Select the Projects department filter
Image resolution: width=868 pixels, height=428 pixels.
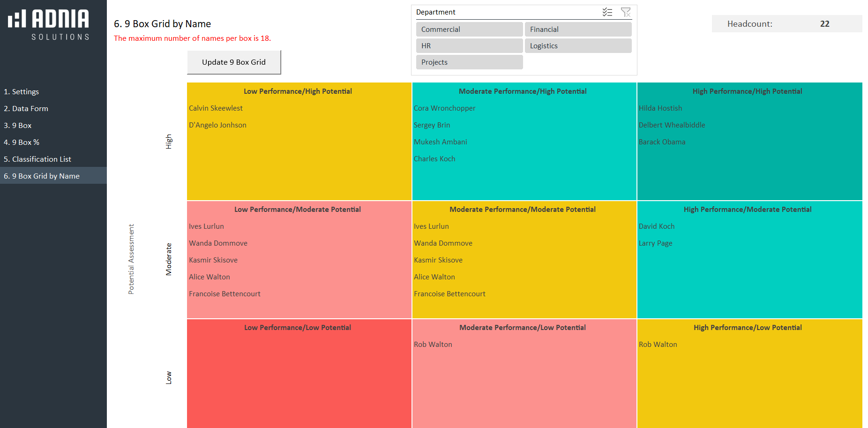[x=469, y=62]
